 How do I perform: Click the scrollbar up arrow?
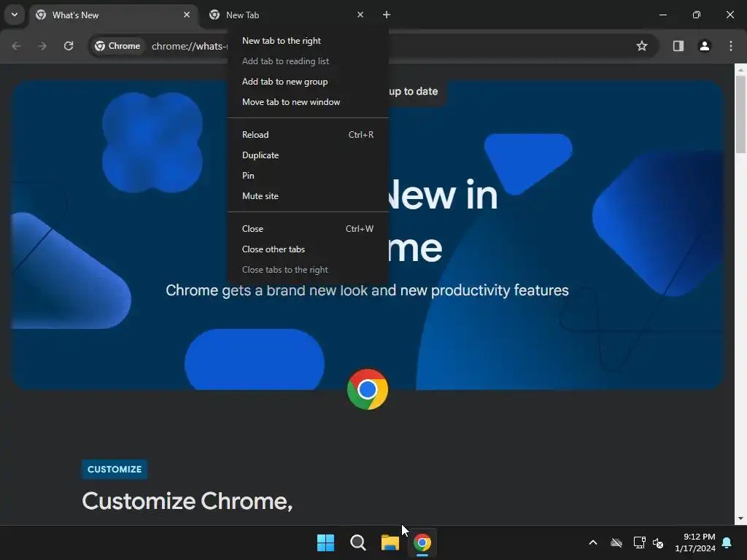[x=740, y=69]
